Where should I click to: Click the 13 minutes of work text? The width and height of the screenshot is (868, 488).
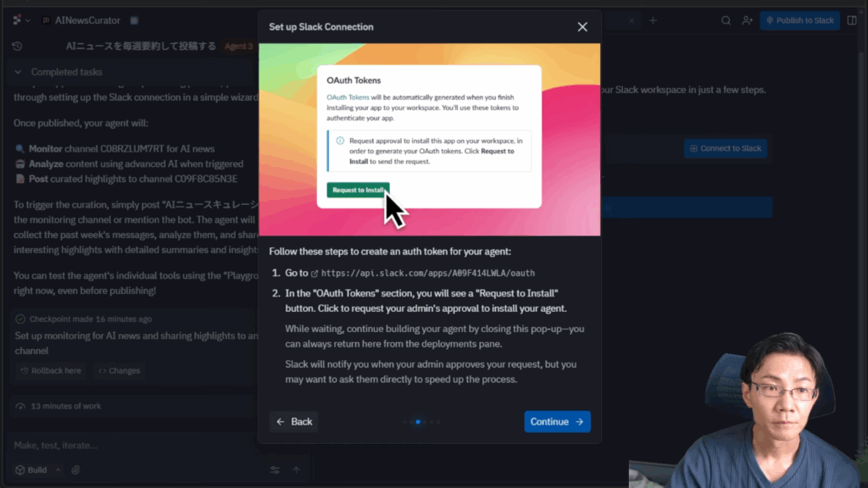(x=66, y=406)
